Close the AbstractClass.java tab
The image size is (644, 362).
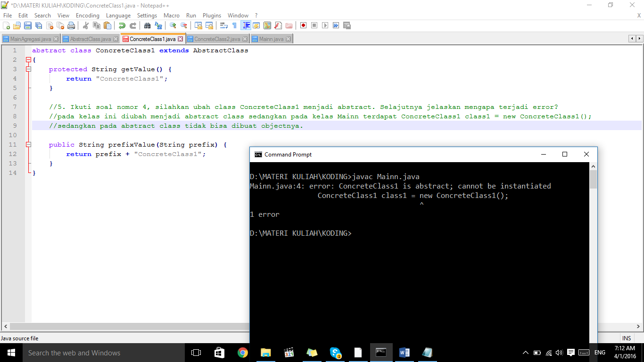[116, 40]
